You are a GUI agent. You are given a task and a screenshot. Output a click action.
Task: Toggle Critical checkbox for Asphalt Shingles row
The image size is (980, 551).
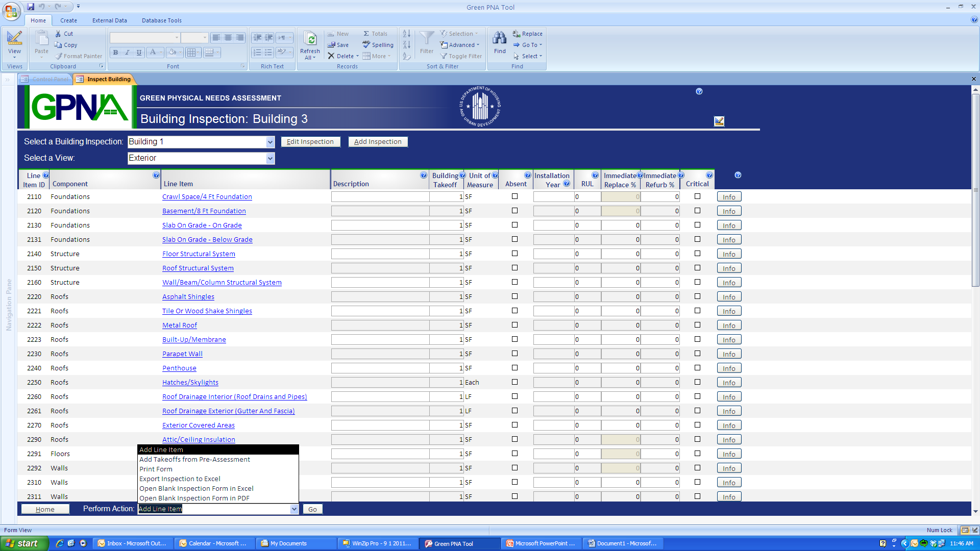(x=697, y=296)
